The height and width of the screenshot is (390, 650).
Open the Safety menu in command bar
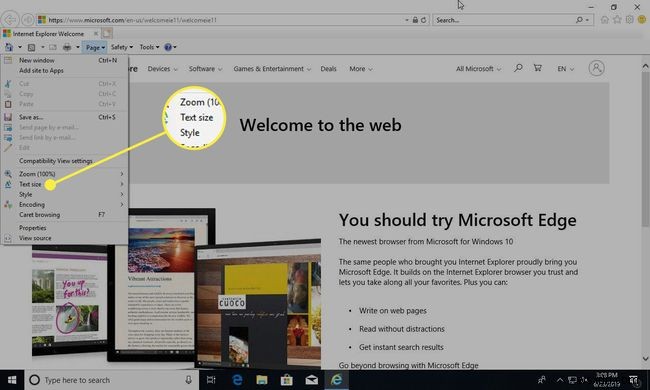pyautogui.click(x=122, y=47)
